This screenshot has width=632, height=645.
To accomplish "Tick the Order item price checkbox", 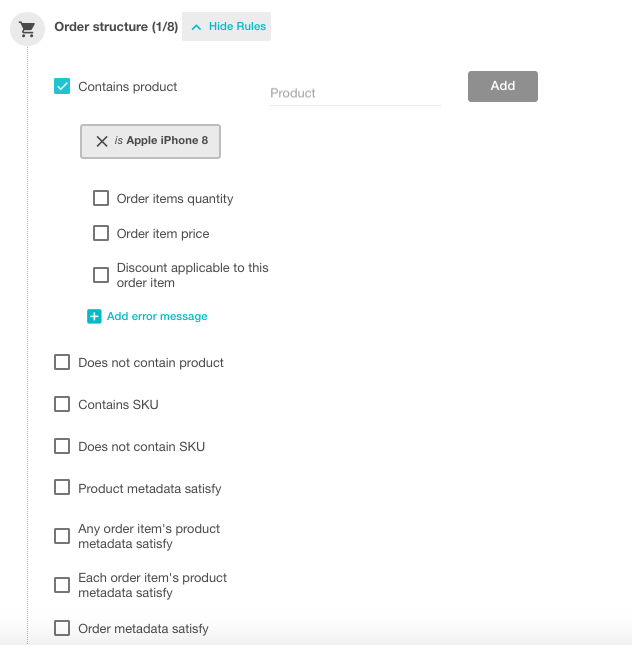I will point(101,234).
